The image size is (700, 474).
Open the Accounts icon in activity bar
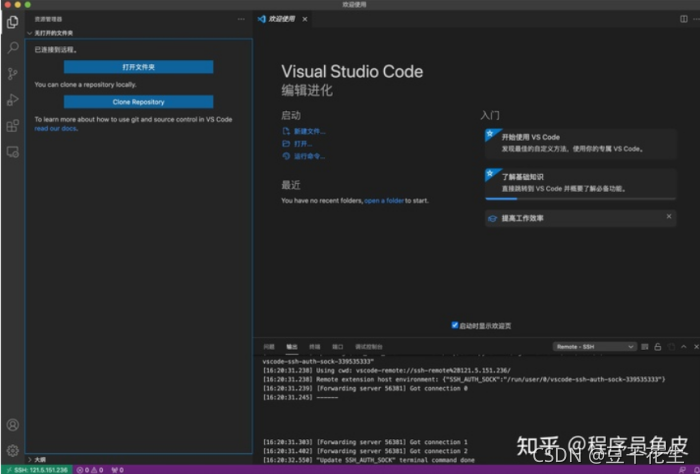pyautogui.click(x=13, y=424)
